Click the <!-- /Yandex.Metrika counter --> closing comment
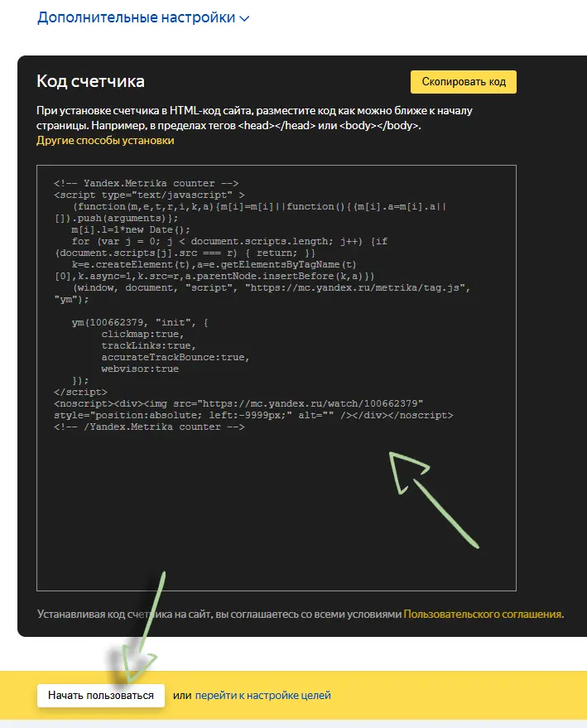 pos(149,427)
